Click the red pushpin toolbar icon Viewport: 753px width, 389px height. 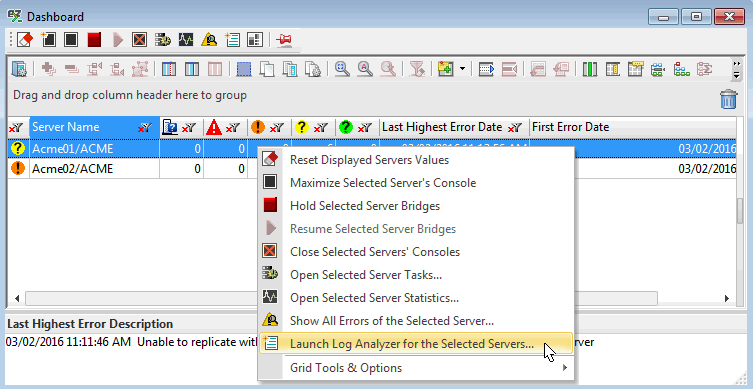284,39
